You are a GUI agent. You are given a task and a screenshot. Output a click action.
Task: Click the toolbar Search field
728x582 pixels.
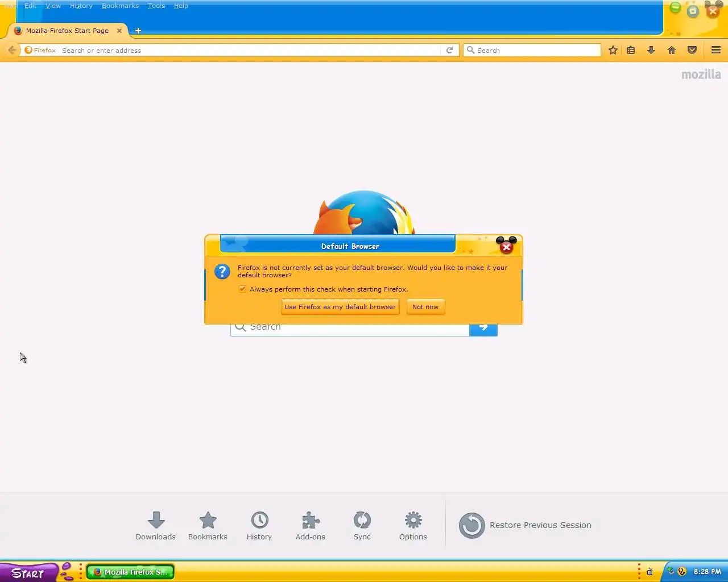[532, 50]
